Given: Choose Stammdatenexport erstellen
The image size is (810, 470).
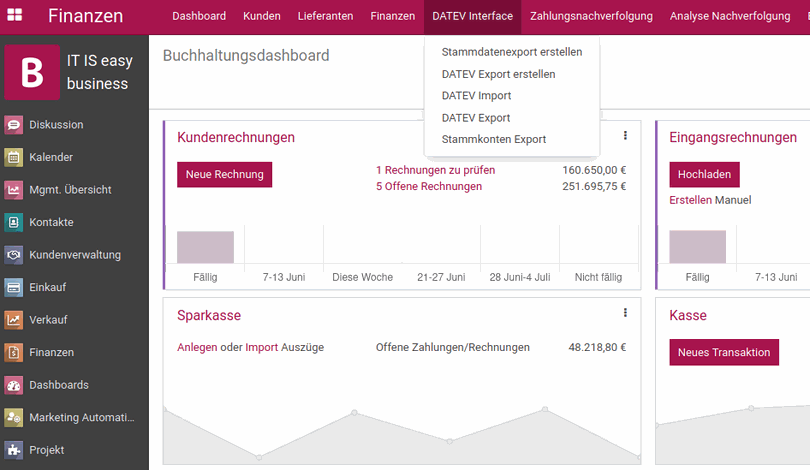Looking at the screenshot, I should 512,52.
